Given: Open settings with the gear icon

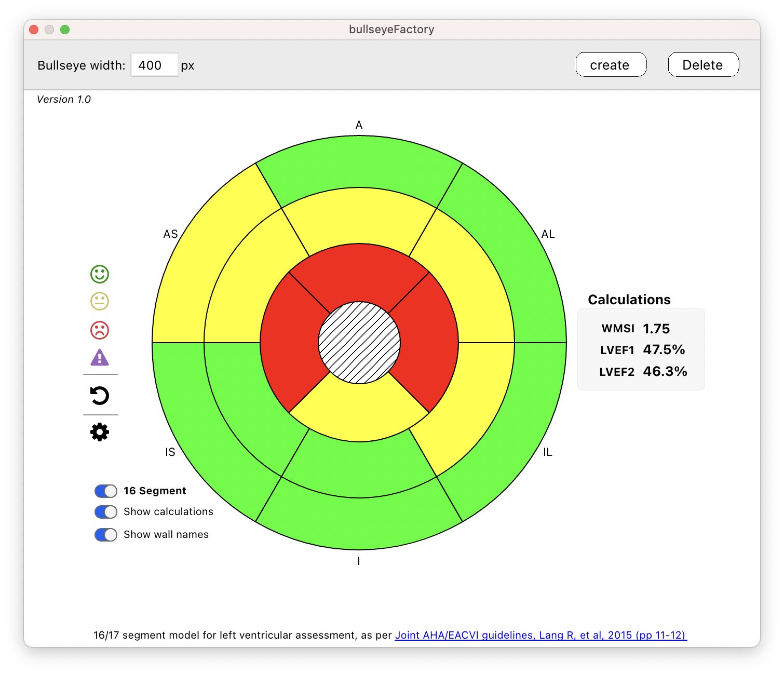Looking at the screenshot, I should 100,432.
